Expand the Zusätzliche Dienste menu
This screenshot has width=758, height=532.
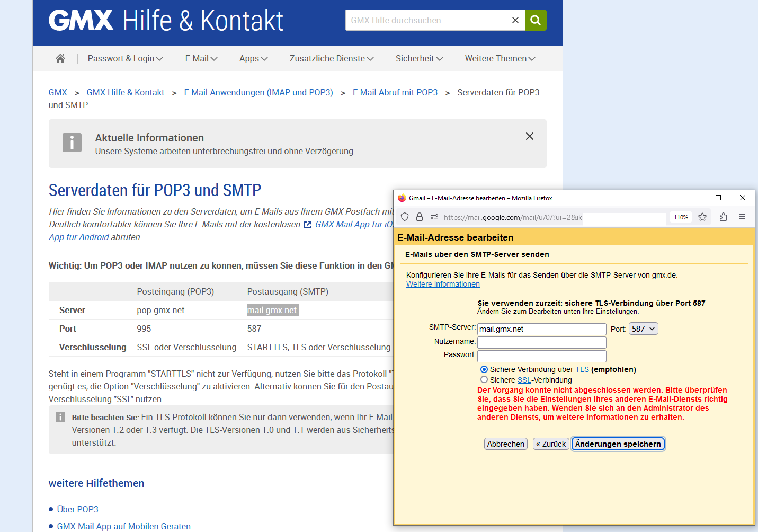click(332, 58)
